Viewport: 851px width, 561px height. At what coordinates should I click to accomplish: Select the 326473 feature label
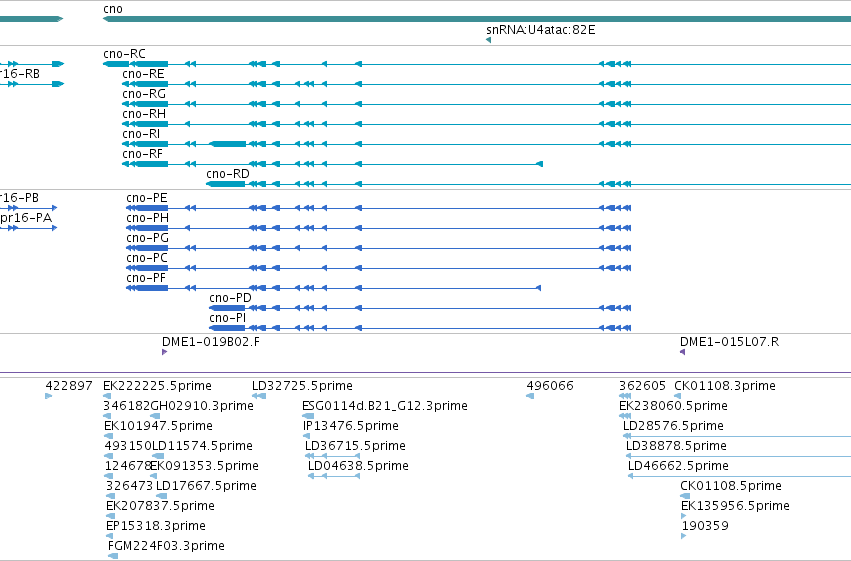tap(130, 486)
